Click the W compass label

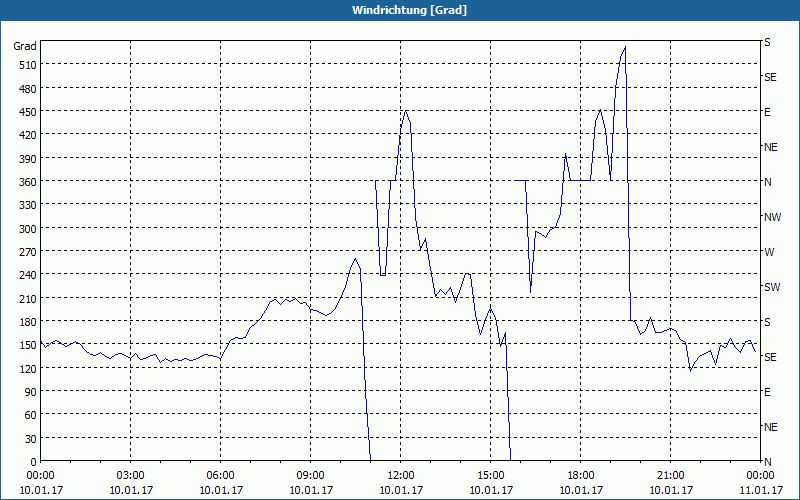click(769, 252)
